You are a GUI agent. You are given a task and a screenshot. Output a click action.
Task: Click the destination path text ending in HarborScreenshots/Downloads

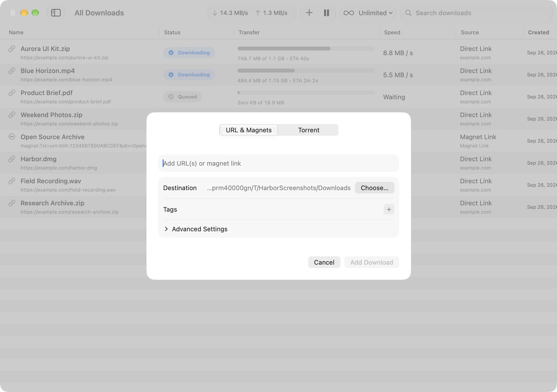coord(279,188)
